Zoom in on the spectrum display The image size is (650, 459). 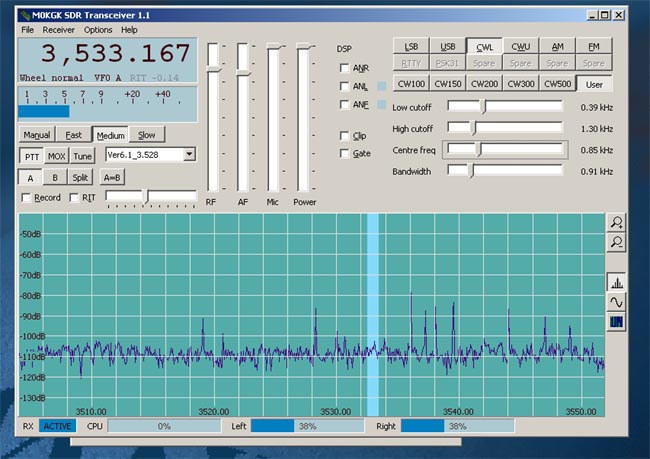(x=617, y=223)
